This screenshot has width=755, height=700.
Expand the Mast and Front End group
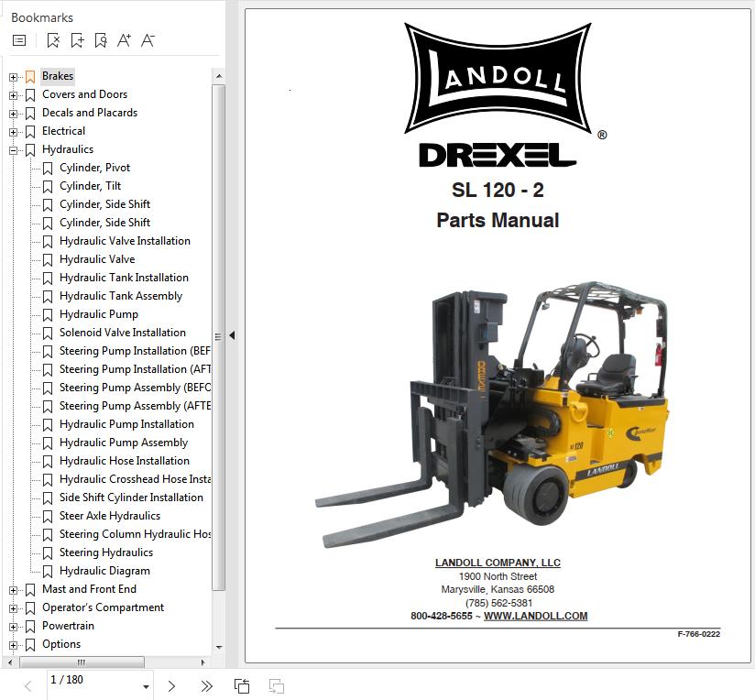[14, 589]
